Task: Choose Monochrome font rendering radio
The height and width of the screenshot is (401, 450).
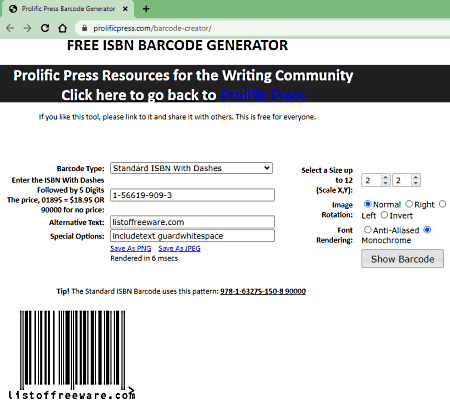Action: pos(427,230)
